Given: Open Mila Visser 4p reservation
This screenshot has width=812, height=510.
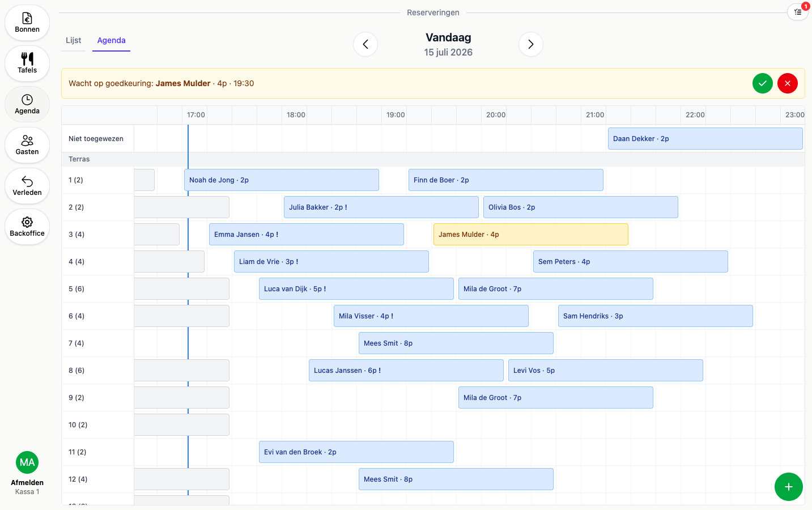Looking at the screenshot, I should click(x=431, y=316).
